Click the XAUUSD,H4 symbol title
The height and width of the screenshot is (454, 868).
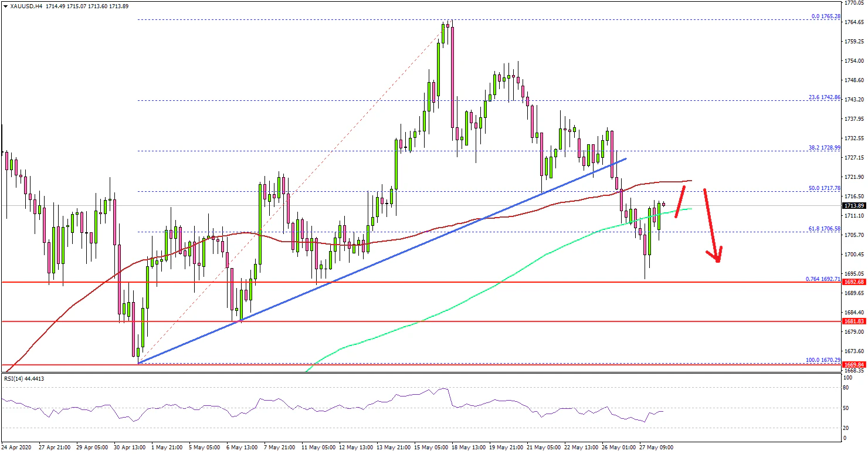[x=23, y=6]
